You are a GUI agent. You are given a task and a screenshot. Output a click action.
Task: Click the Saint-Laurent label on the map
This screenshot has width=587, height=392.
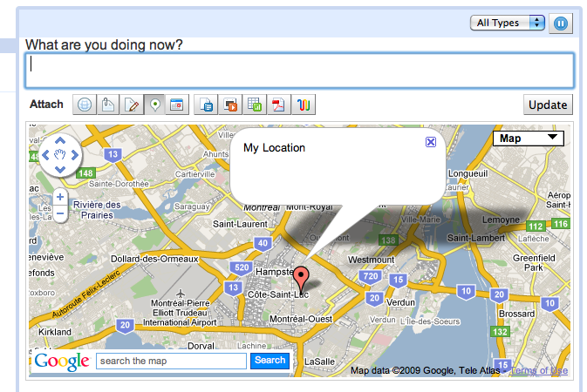(x=240, y=224)
